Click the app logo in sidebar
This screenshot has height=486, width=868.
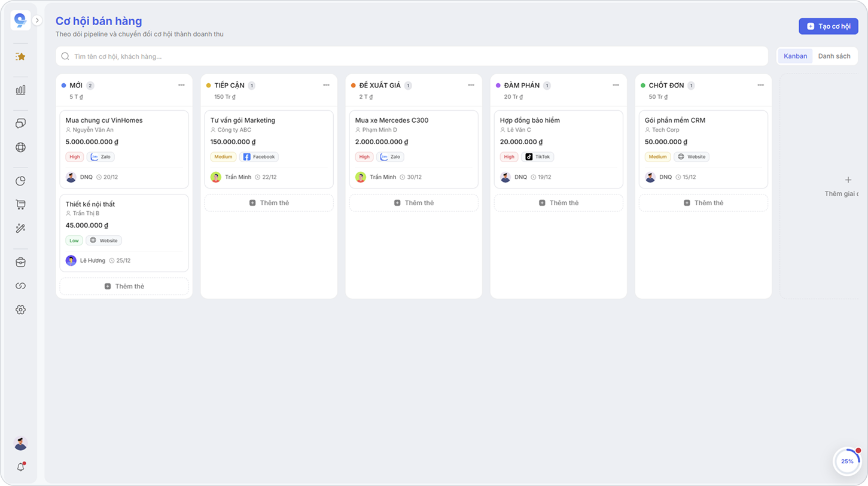[20, 20]
